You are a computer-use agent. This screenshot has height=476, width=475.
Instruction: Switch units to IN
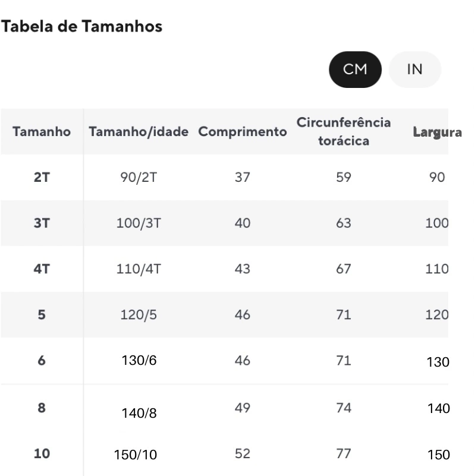414,70
